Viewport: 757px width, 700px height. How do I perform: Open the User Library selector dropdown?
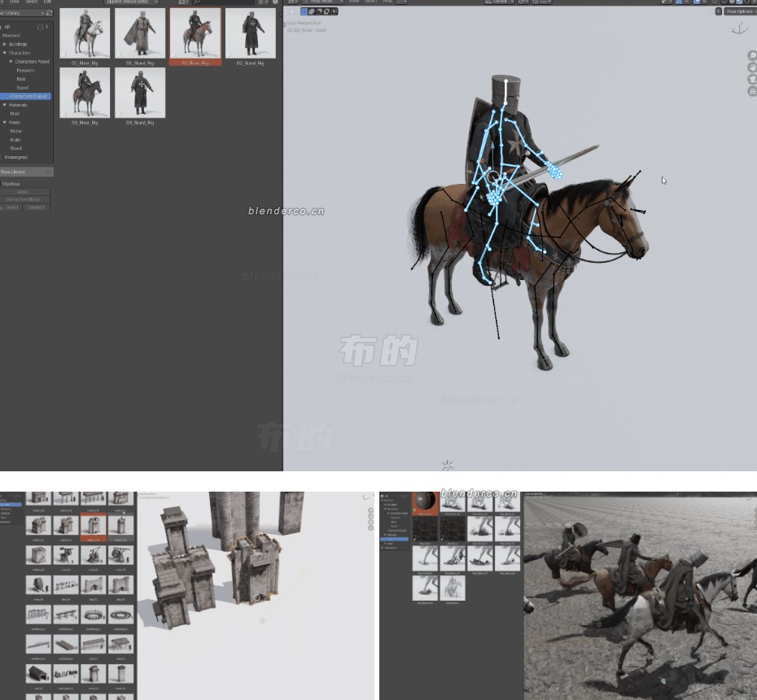pyautogui.click(x=22, y=13)
